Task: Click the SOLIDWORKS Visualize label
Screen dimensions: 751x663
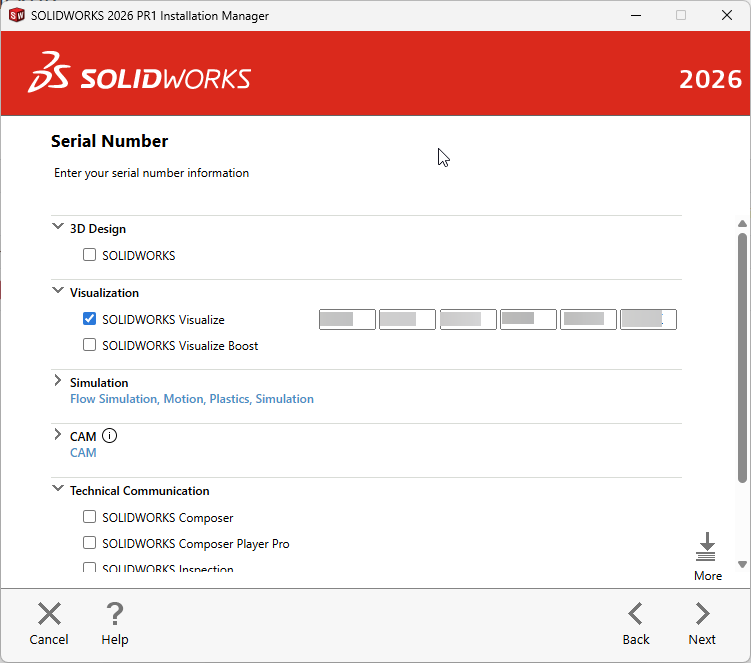Action: (x=163, y=320)
